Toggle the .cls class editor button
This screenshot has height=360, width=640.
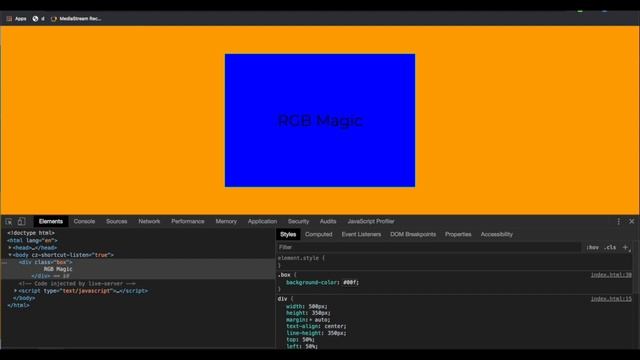click(610, 247)
